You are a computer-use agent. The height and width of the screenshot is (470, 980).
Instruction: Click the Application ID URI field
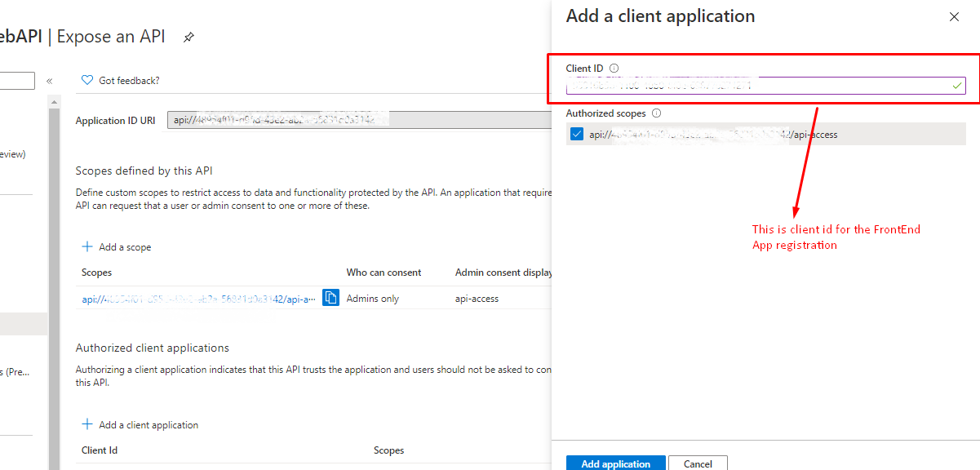pyautogui.click(x=359, y=120)
